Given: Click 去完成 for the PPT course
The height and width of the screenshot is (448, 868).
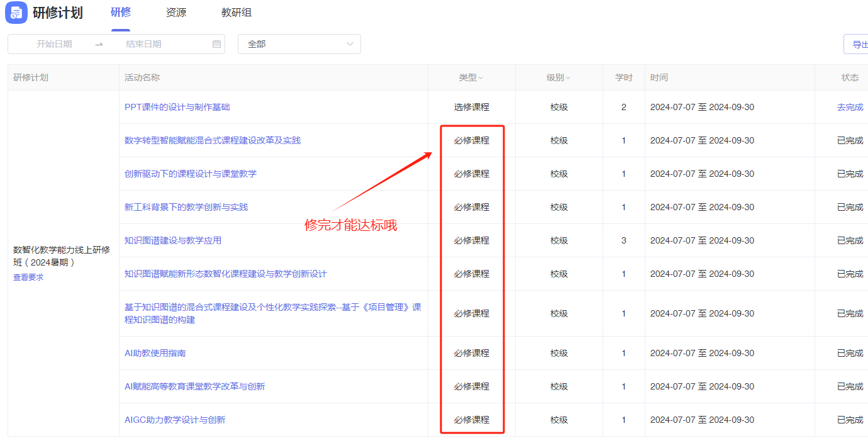Looking at the screenshot, I should point(850,107).
